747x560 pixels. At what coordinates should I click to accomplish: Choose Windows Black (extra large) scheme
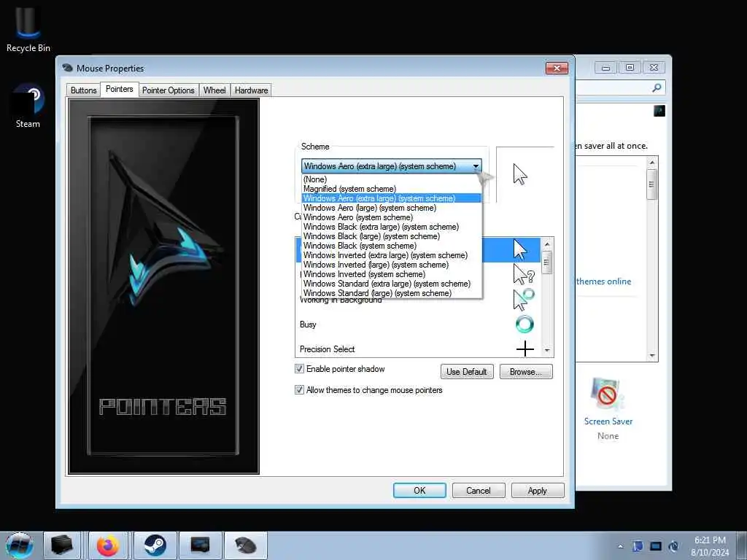coord(392,227)
